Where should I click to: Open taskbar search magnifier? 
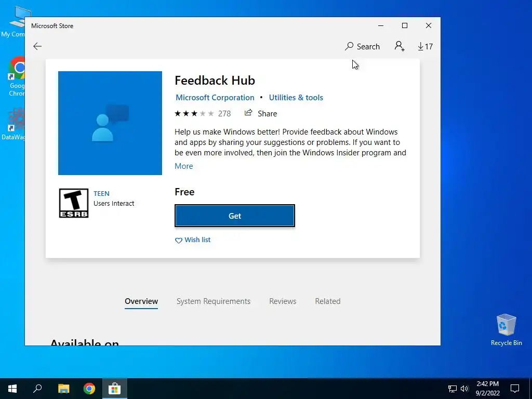point(37,389)
